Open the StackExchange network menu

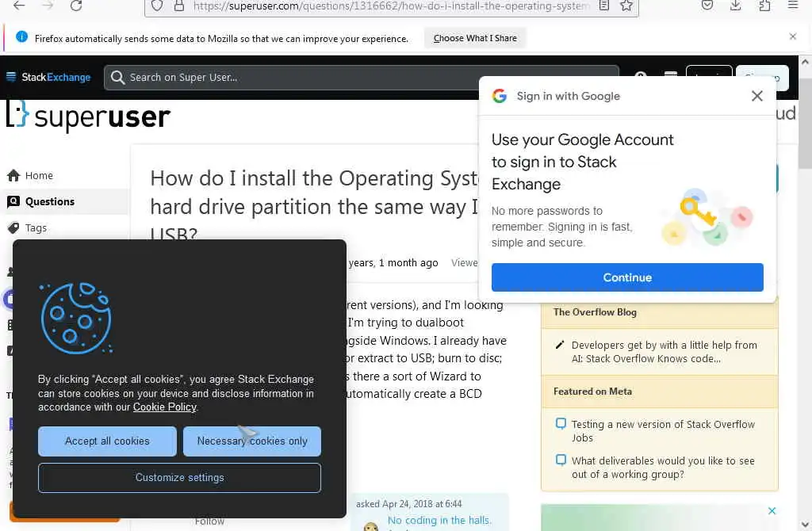[x=48, y=77]
